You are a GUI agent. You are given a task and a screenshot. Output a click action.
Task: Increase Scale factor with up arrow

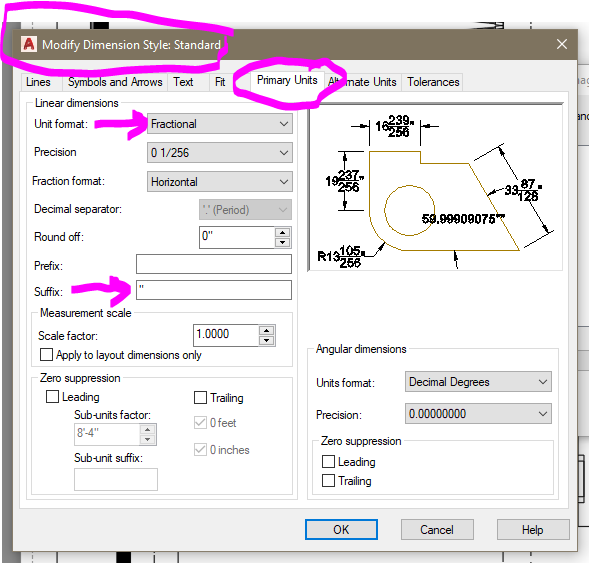(x=267, y=331)
